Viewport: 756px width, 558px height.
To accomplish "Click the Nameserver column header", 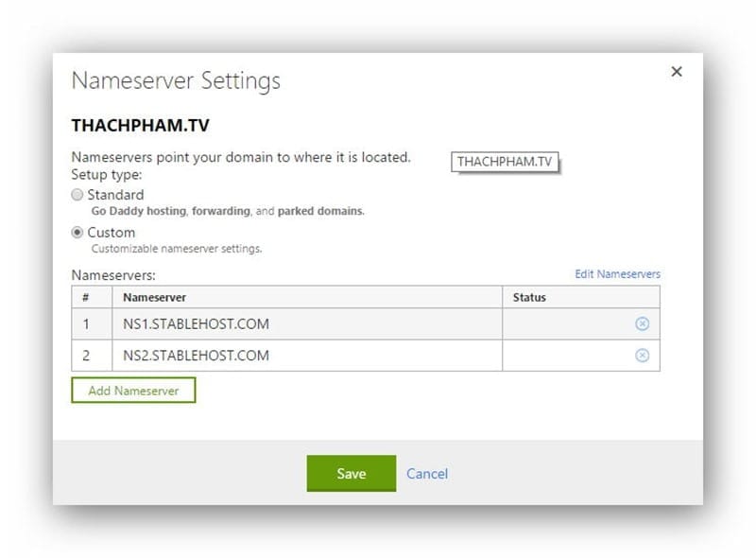I will coord(307,297).
